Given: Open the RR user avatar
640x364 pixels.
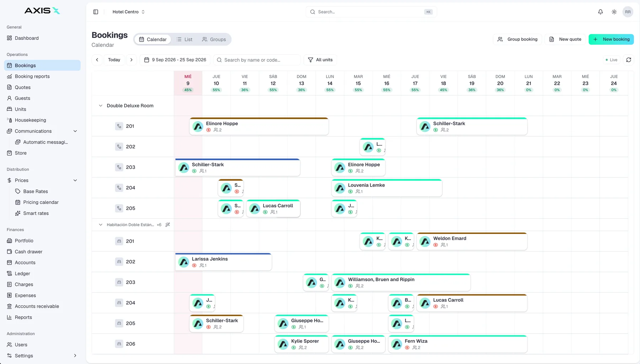Looking at the screenshot, I should point(628,12).
